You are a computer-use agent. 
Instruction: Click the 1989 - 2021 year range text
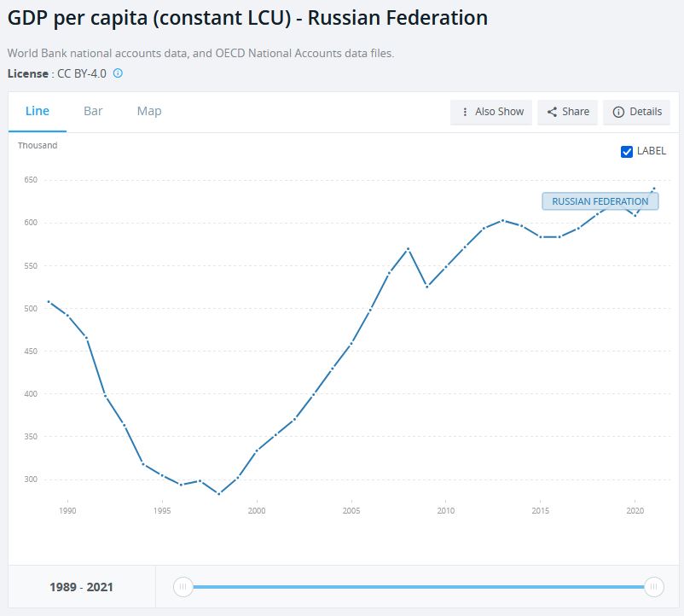(x=82, y=587)
